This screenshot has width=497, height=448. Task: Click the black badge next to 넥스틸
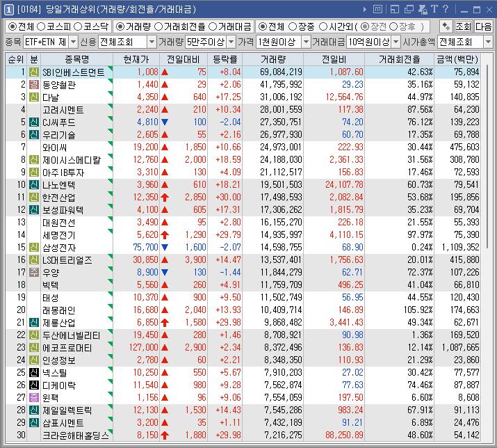pyautogui.click(x=34, y=372)
